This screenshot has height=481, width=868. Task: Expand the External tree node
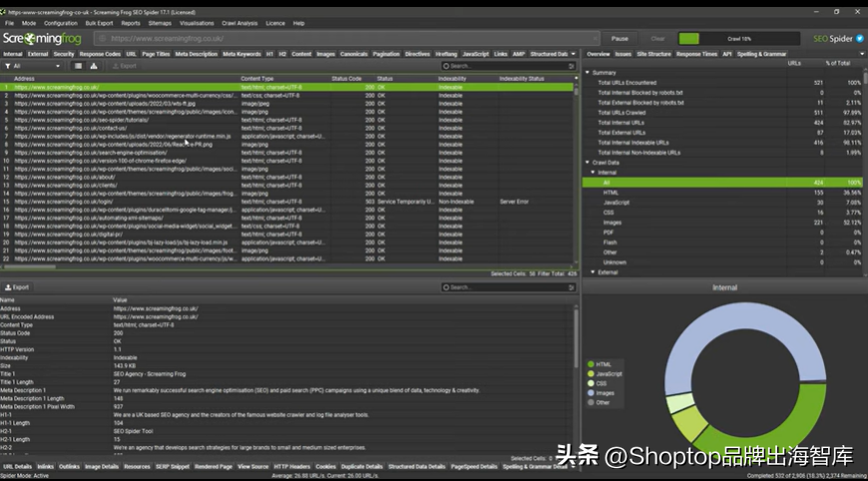tap(593, 272)
